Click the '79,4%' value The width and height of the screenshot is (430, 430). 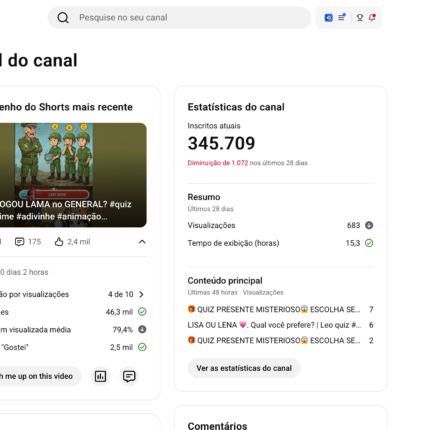[123, 330]
